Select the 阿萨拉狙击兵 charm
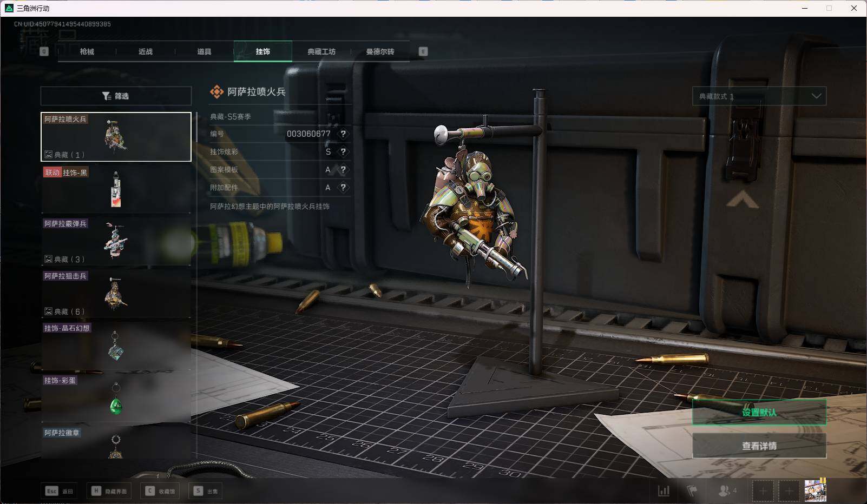 coord(116,294)
